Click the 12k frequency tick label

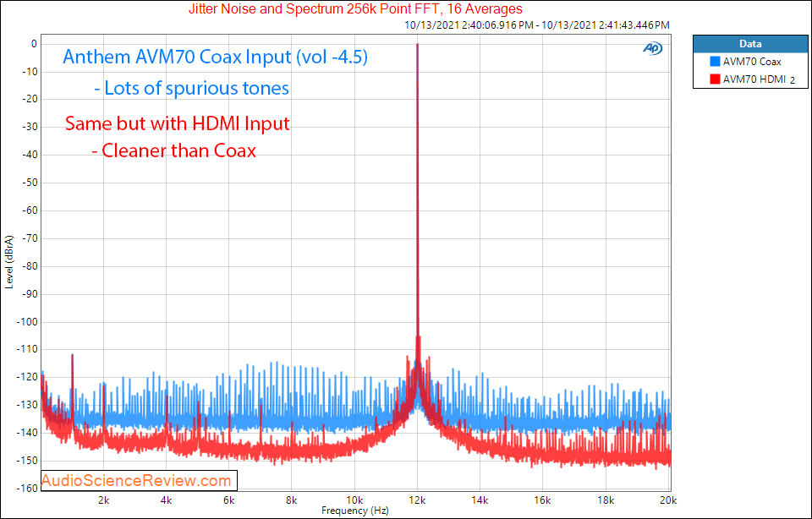click(417, 500)
